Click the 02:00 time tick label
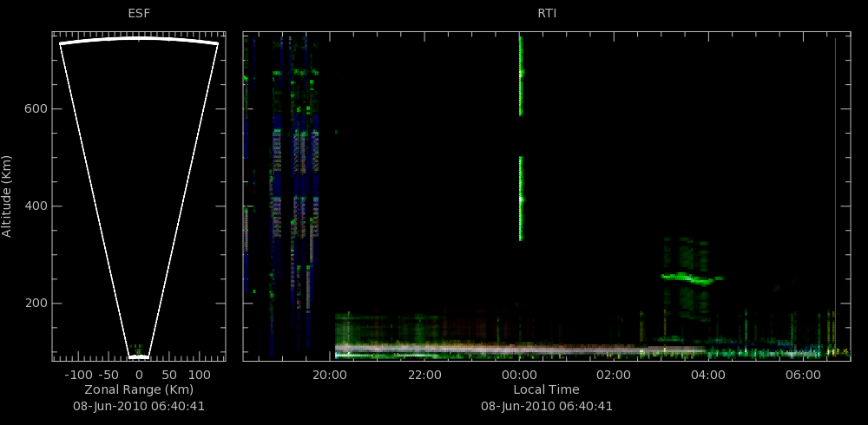 [x=614, y=375]
